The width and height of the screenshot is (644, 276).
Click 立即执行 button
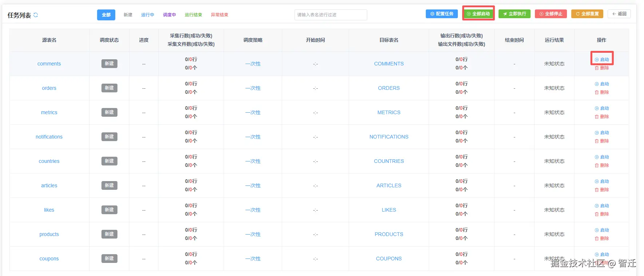pos(515,14)
